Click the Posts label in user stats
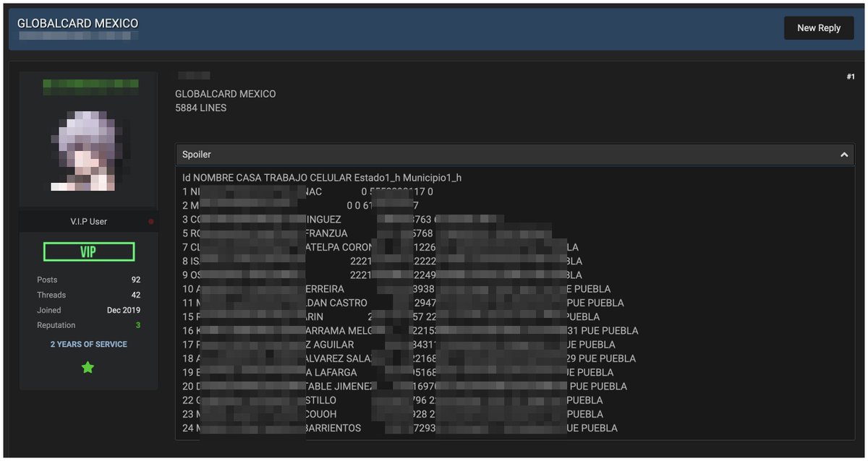Image resolution: width=868 pixels, height=461 pixels. [x=47, y=280]
